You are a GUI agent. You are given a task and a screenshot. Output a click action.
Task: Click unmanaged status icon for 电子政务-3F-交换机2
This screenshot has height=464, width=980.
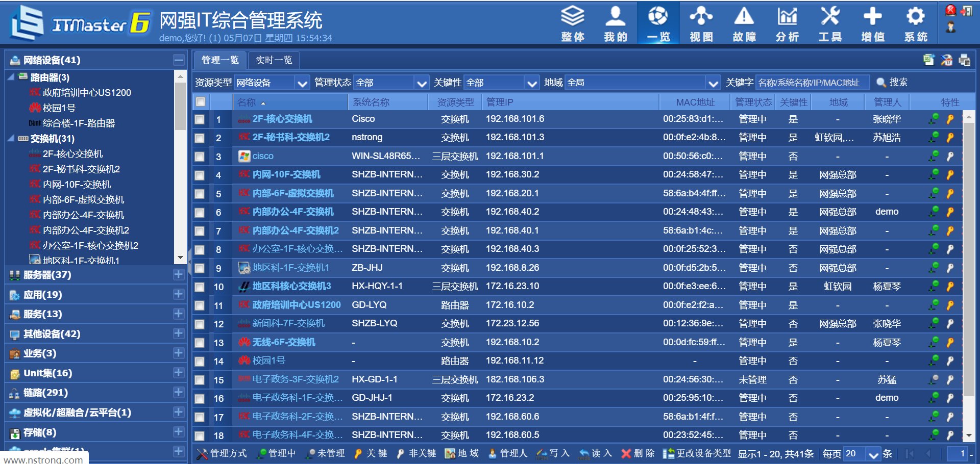934,380
